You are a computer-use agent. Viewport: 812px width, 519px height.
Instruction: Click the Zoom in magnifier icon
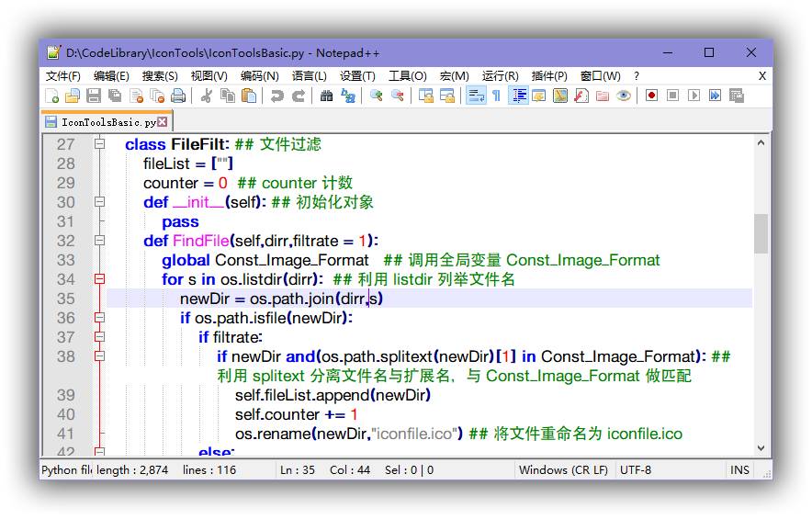click(x=377, y=96)
